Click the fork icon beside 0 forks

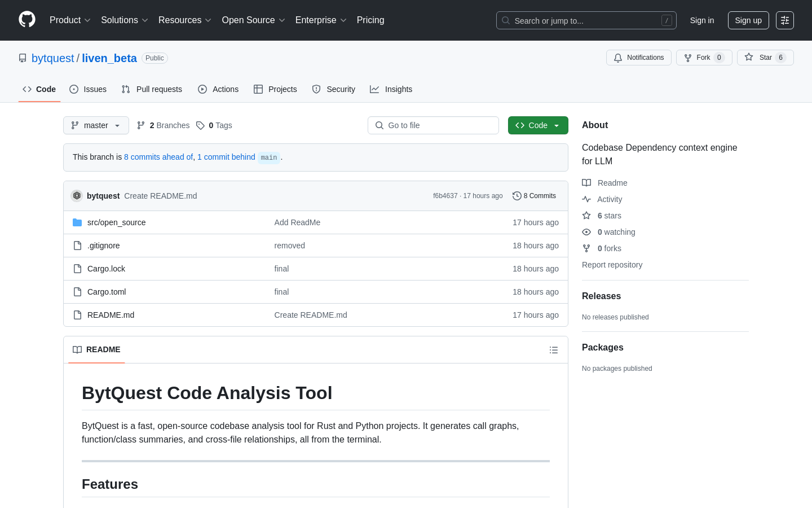pos(586,248)
